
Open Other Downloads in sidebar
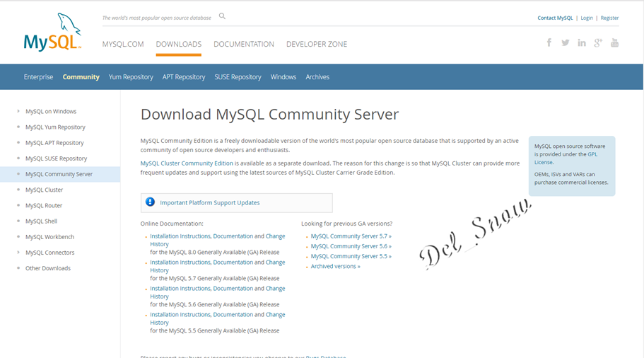(48, 268)
